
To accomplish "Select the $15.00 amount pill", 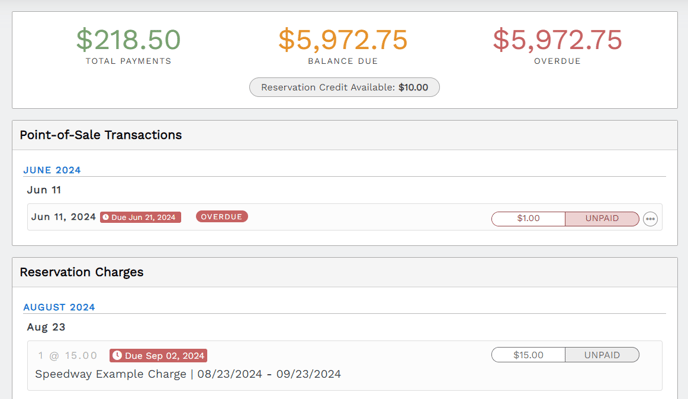I will pyautogui.click(x=528, y=355).
